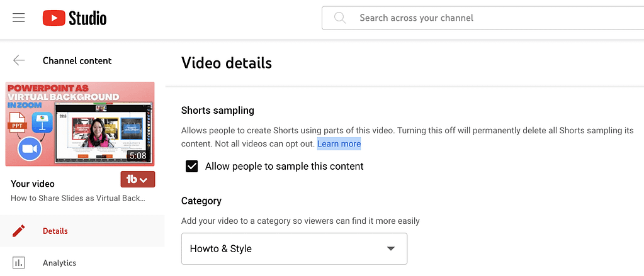
Task: Click the Channel content link
Action: tap(77, 61)
